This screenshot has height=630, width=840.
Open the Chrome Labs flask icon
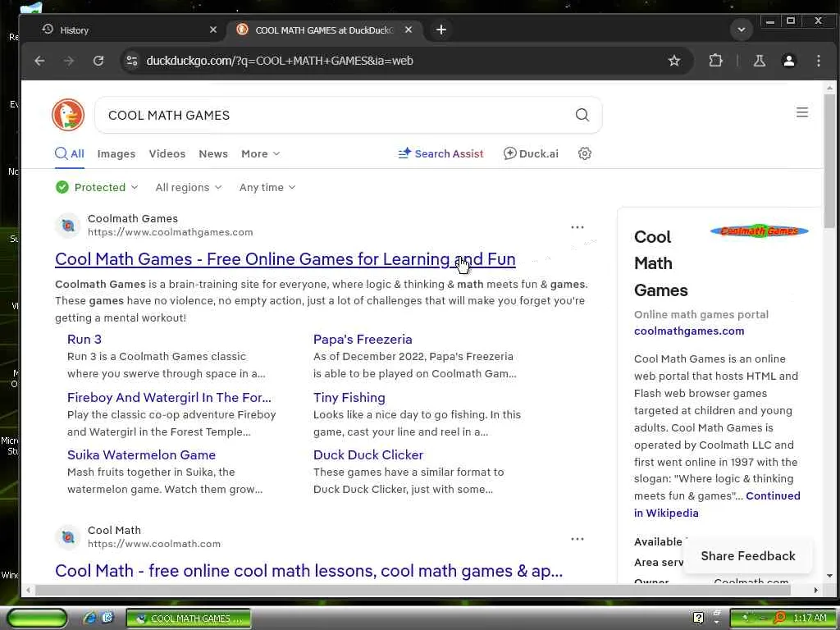pos(759,61)
